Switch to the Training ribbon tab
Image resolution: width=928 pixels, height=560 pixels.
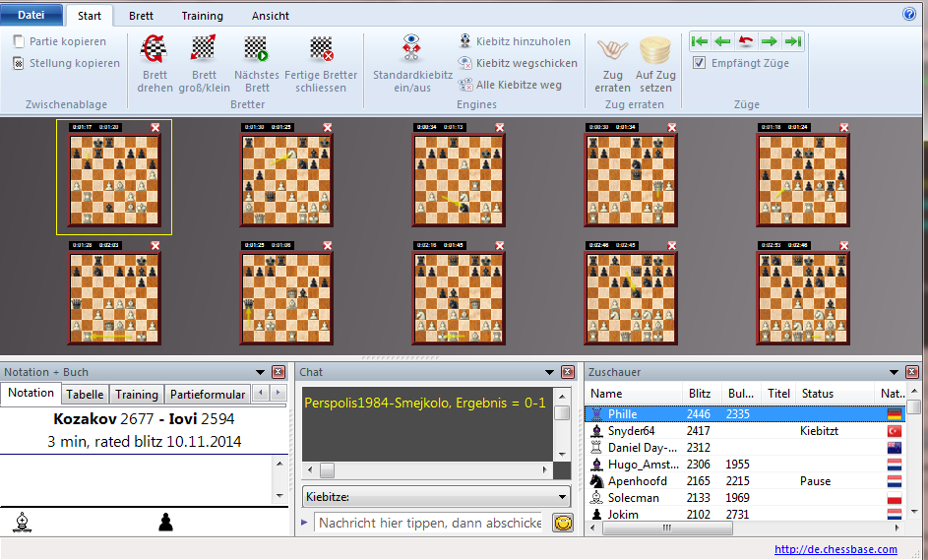pos(203,16)
